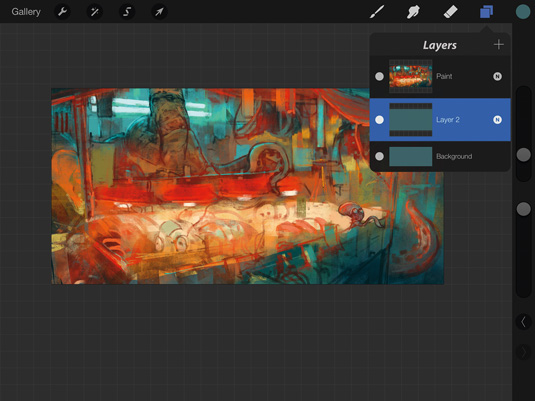Undo with the left-pointing arrow button

coord(523,322)
